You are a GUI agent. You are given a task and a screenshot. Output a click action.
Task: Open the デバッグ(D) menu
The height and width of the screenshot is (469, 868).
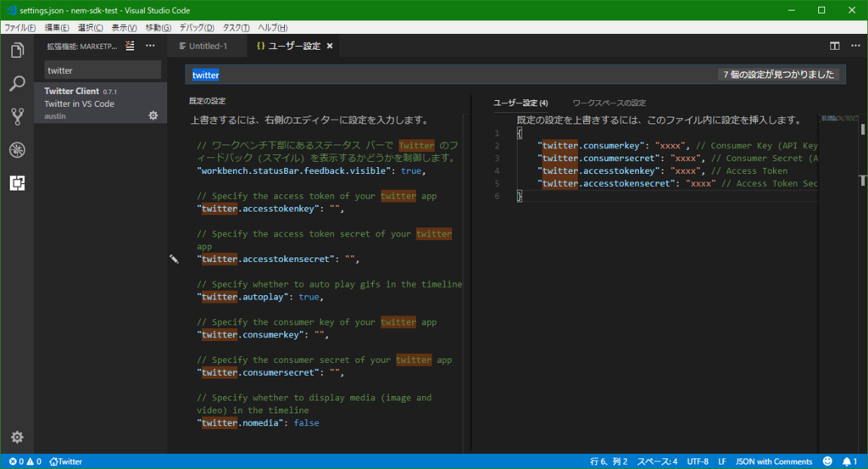197,28
